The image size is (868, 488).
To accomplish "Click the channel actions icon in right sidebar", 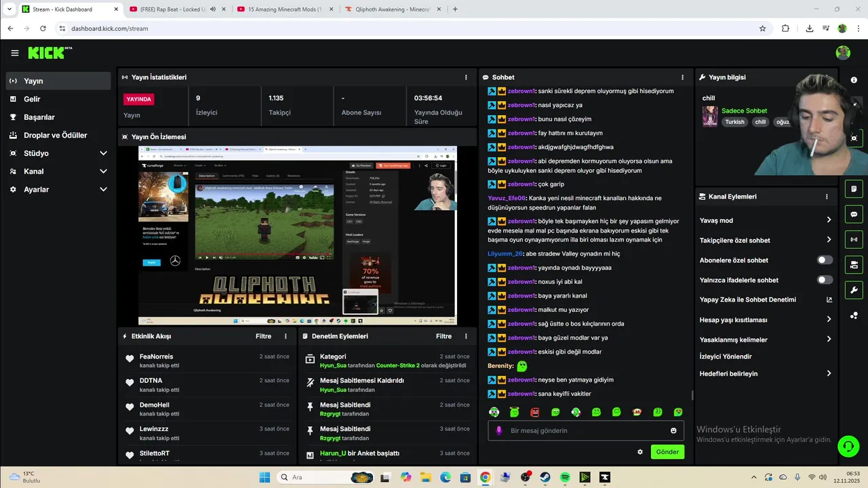I will point(854,264).
